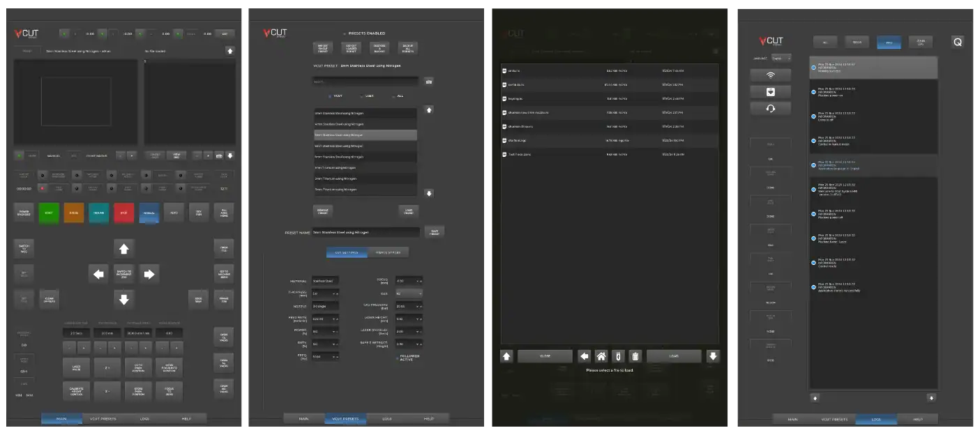Toggle Follower Active checkbox

397,357
